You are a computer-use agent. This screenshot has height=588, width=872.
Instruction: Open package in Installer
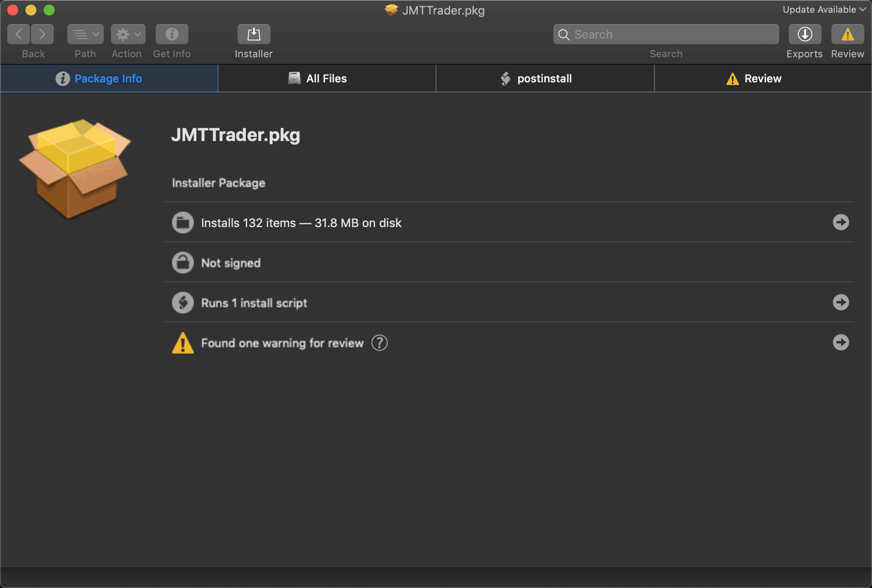pyautogui.click(x=253, y=35)
